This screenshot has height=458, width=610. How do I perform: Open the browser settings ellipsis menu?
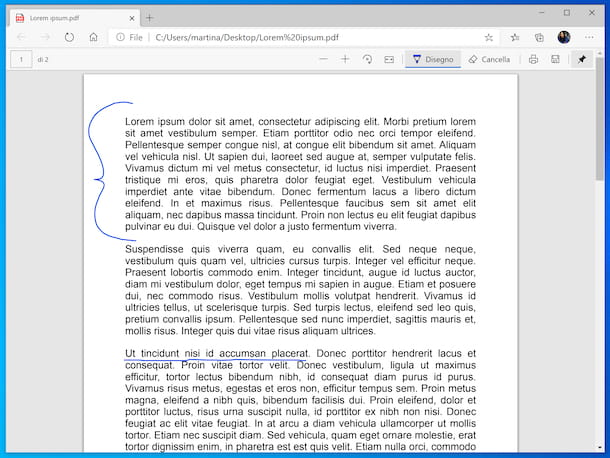coord(589,37)
